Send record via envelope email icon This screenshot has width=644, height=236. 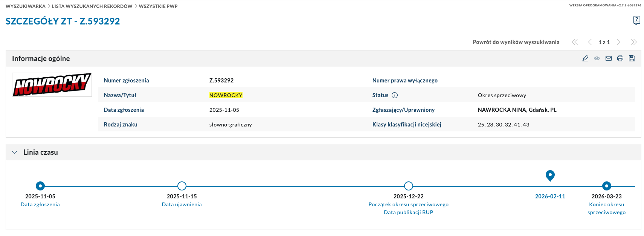tap(609, 58)
